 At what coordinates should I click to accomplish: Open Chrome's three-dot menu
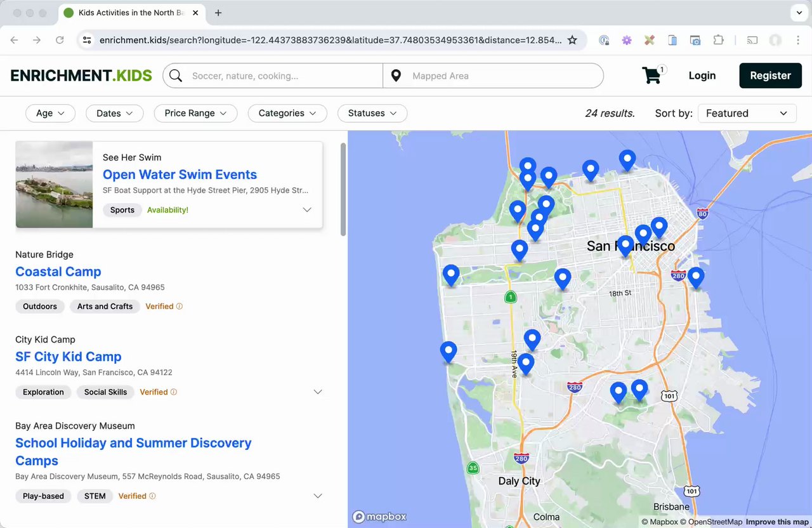point(798,40)
